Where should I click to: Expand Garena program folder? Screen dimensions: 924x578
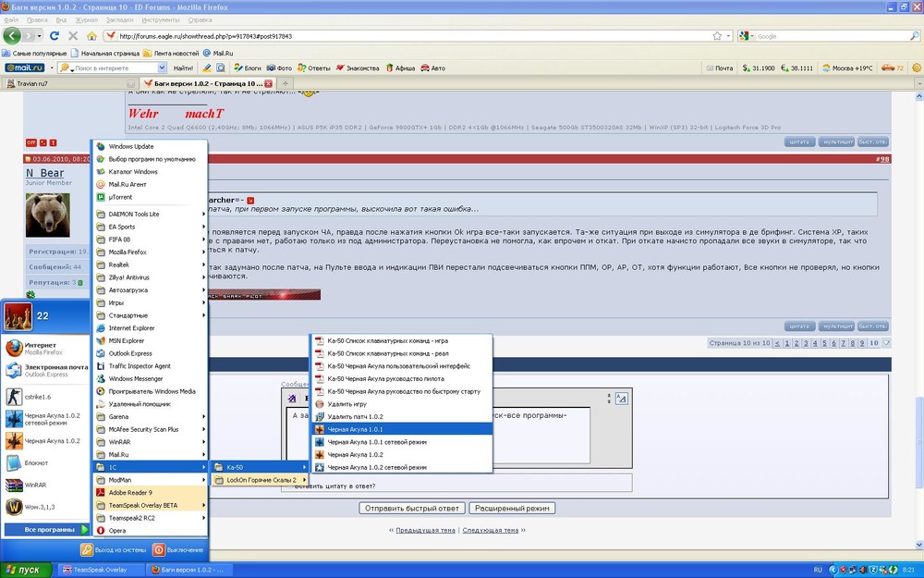(x=151, y=416)
